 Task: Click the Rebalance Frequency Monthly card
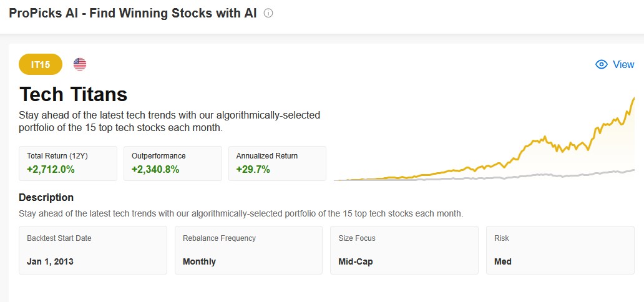pyautogui.click(x=248, y=250)
